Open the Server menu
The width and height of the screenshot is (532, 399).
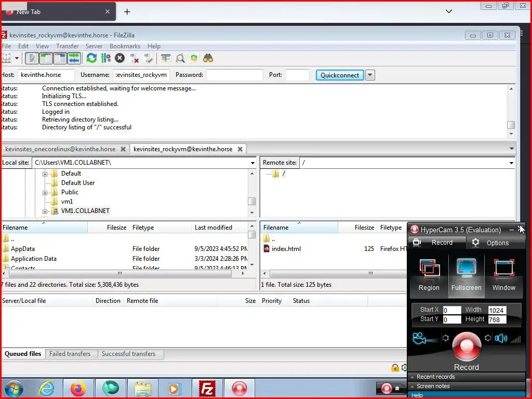pyautogui.click(x=94, y=46)
